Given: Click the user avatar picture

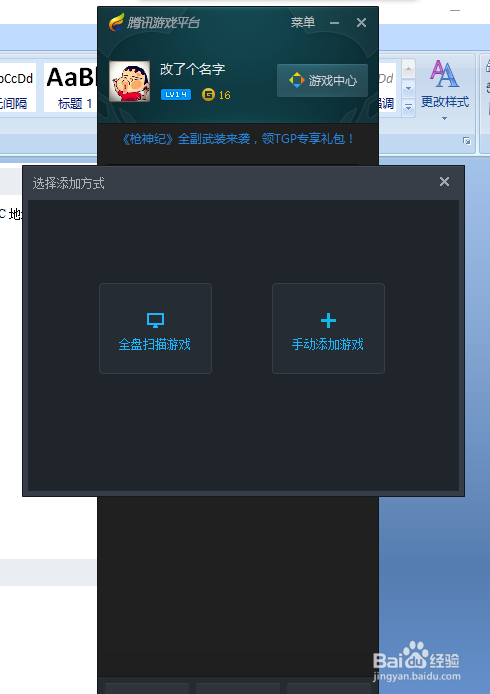Looking at the screenshot, I should pyautogui.click(x=129, y=81).
